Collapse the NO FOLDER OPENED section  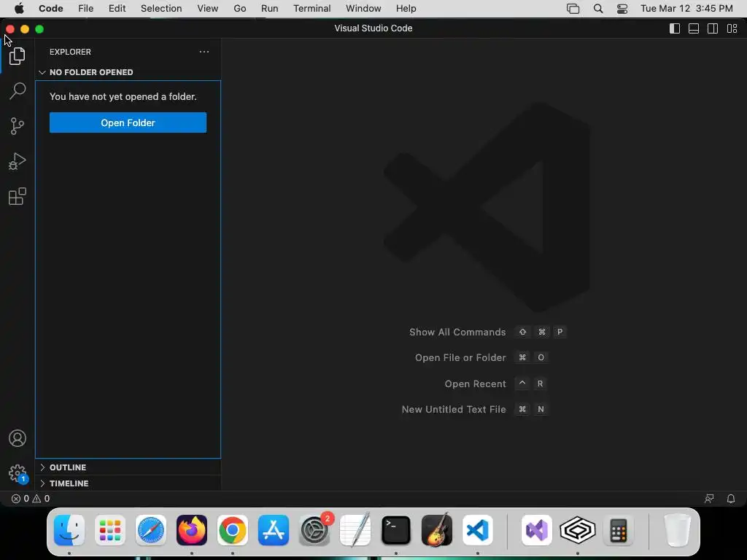pyautogui.click(x=128, y=72)
